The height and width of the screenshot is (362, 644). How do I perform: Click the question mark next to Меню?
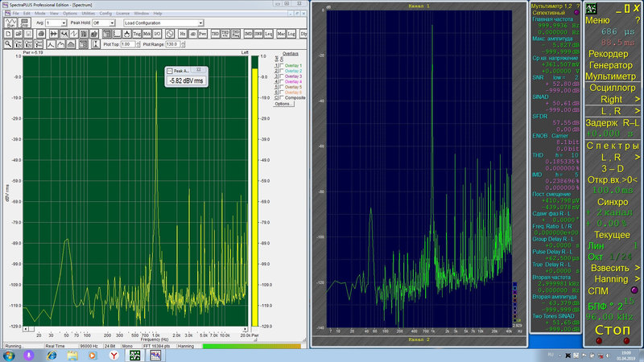638,20
